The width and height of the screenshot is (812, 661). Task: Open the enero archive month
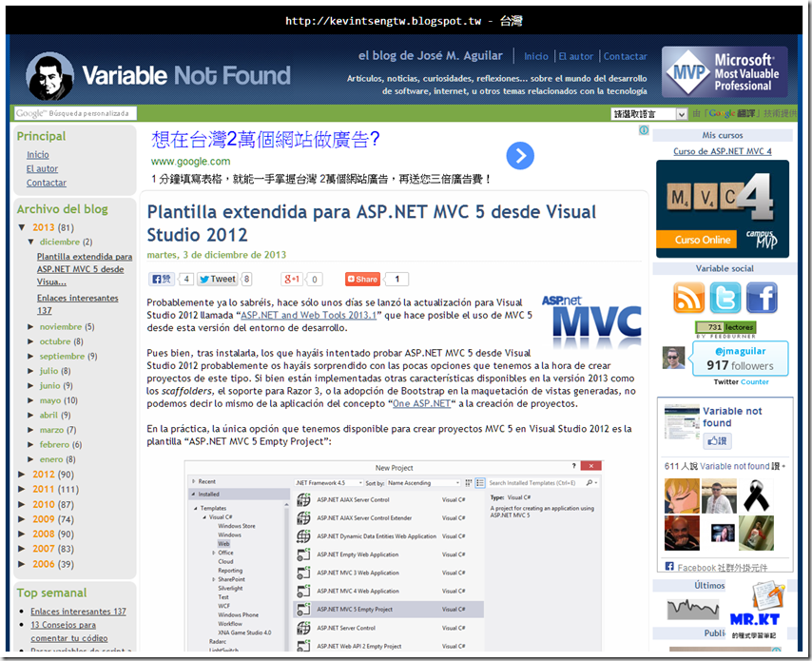51,459
